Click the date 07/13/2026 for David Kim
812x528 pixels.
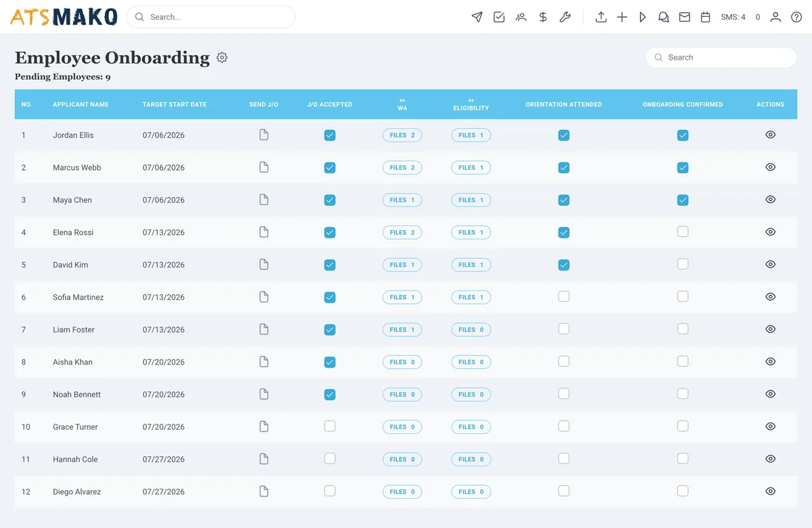point(163,265)
